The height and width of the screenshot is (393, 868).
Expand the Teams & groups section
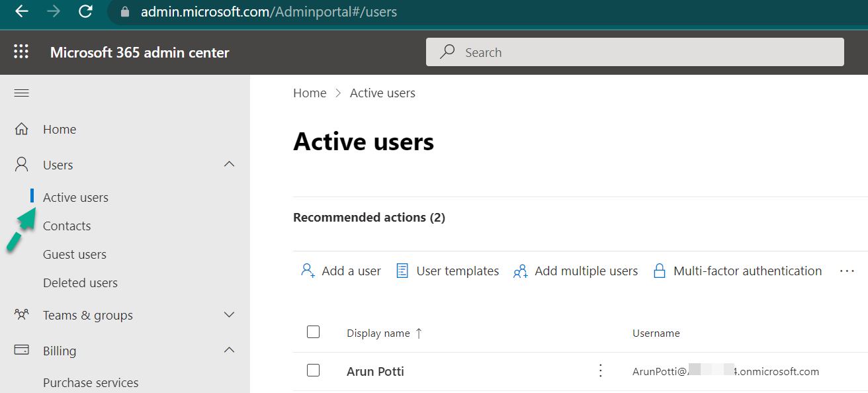click(x=229, y=315)
